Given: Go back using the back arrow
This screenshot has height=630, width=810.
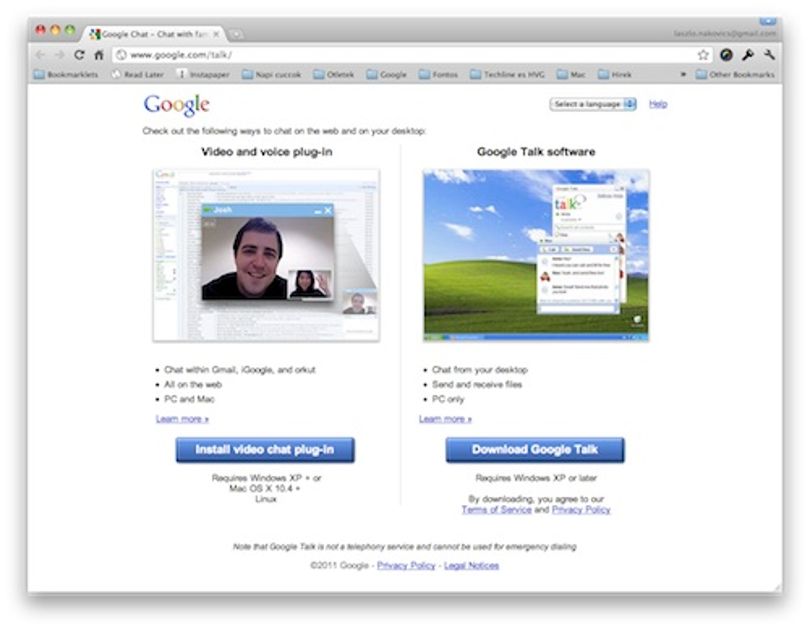Looking at the screenshot, I should [40, 55].
